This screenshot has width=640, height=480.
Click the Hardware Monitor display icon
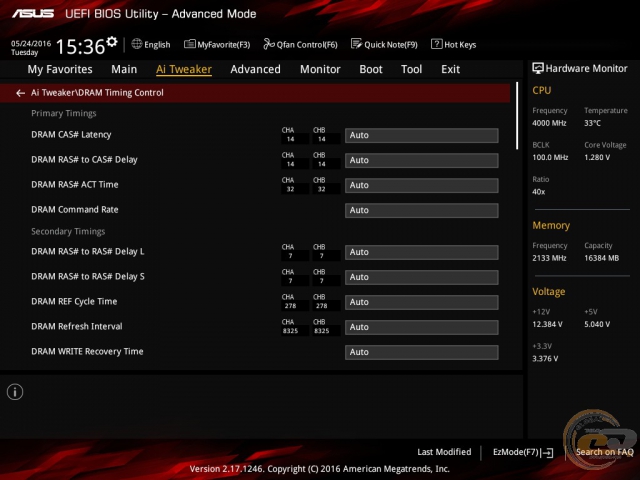point(538,68)
